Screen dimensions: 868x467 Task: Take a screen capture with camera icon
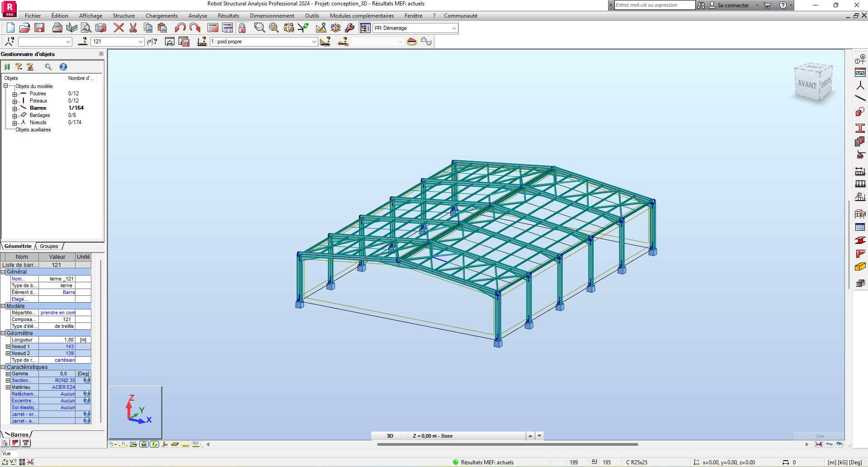[101, 28]
